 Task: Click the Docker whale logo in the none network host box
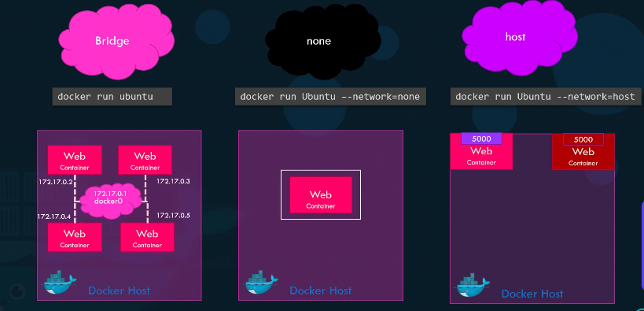click(x=262, y=282)
